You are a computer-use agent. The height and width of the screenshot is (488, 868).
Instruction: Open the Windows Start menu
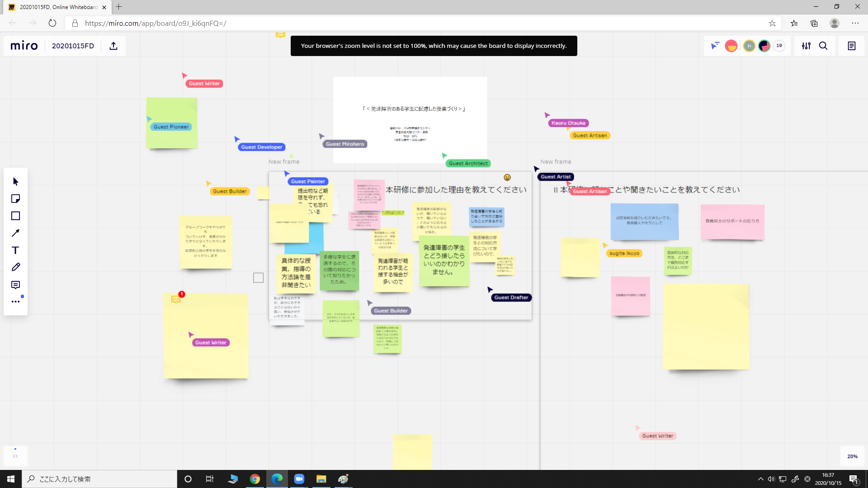(x=11, y=479)
